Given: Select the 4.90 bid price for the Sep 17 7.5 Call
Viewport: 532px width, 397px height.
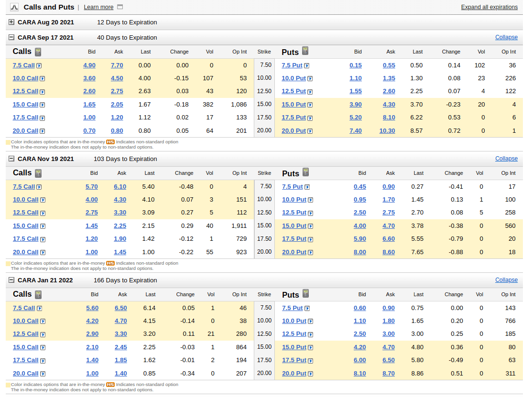Looking at the screenshot, I should click(x=89, y=65).
